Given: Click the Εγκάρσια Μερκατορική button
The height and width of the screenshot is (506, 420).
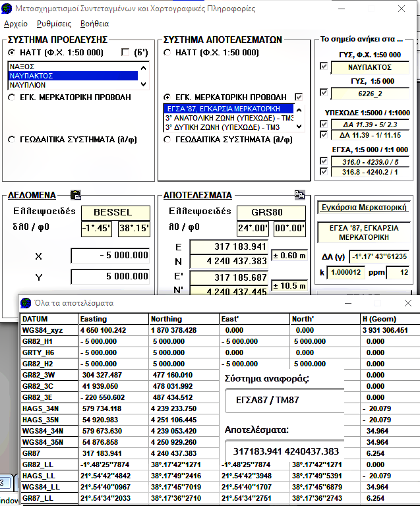Looking at the screenshot, I should pyautogui.click(x=364, y=208).
